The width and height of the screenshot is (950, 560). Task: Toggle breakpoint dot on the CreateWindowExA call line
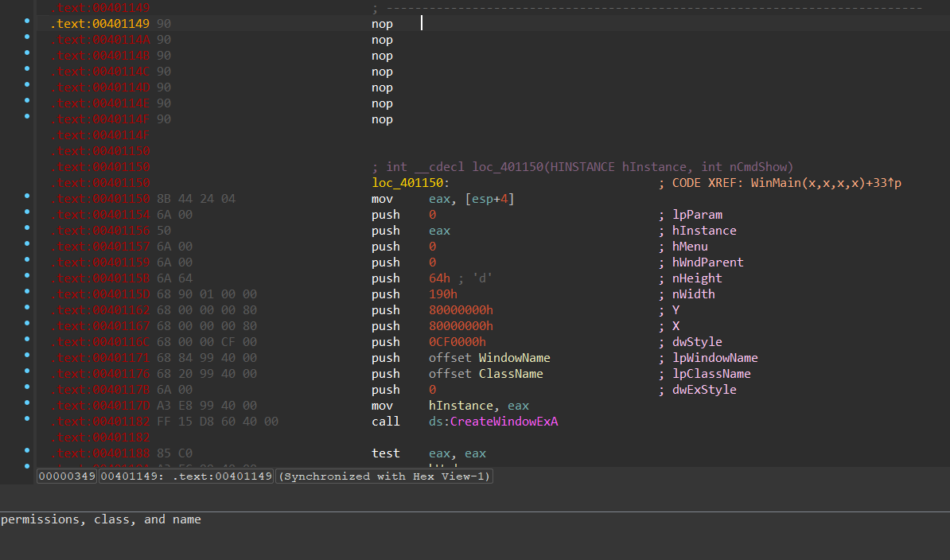pos(27,418)
